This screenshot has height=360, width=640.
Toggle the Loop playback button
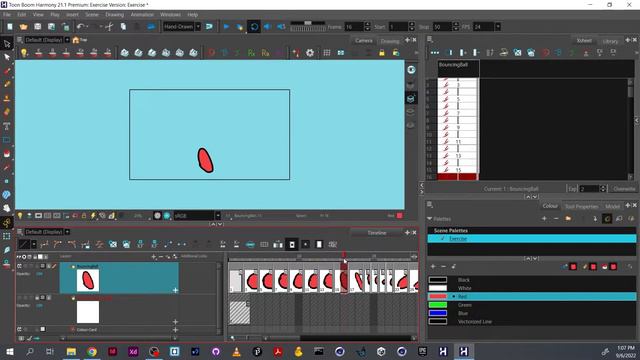click(x=254, y=27)
